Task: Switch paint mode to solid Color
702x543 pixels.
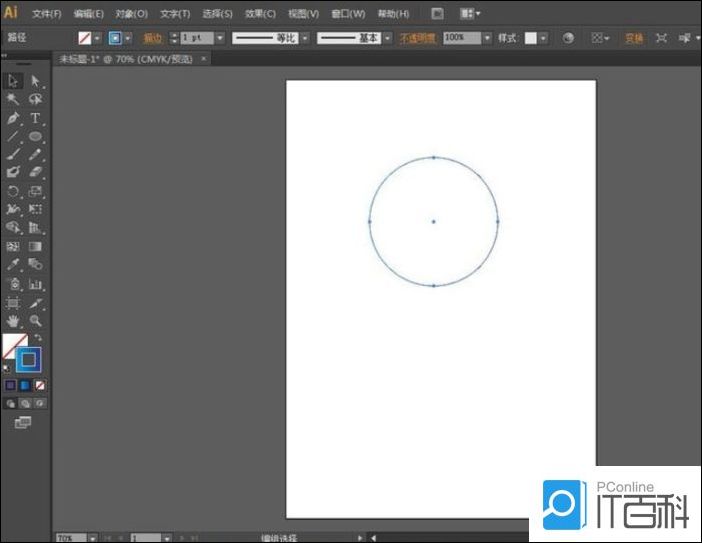Action: pos(11,385)
